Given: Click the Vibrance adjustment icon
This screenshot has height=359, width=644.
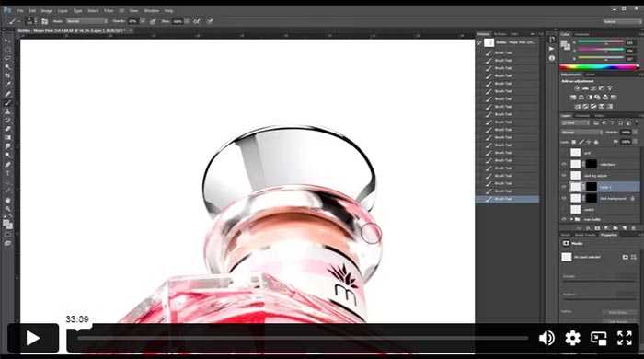Looking at the screenshot, I should coord(610,88).
